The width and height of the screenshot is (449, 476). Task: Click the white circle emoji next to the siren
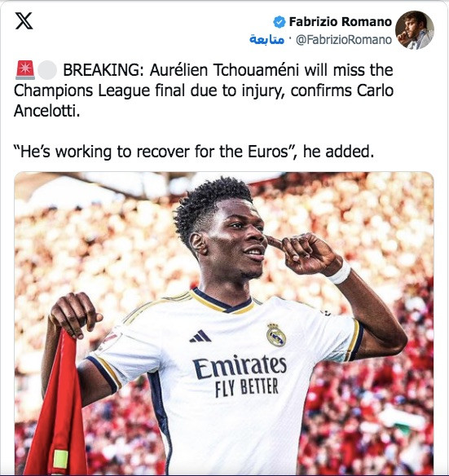[48, 70]
